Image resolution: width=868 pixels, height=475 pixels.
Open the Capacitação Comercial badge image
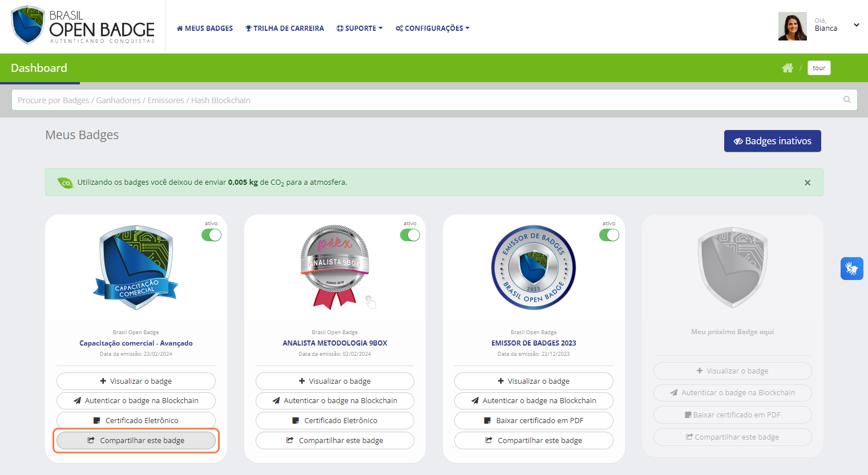pyautogui.click(x=136, y=267)
